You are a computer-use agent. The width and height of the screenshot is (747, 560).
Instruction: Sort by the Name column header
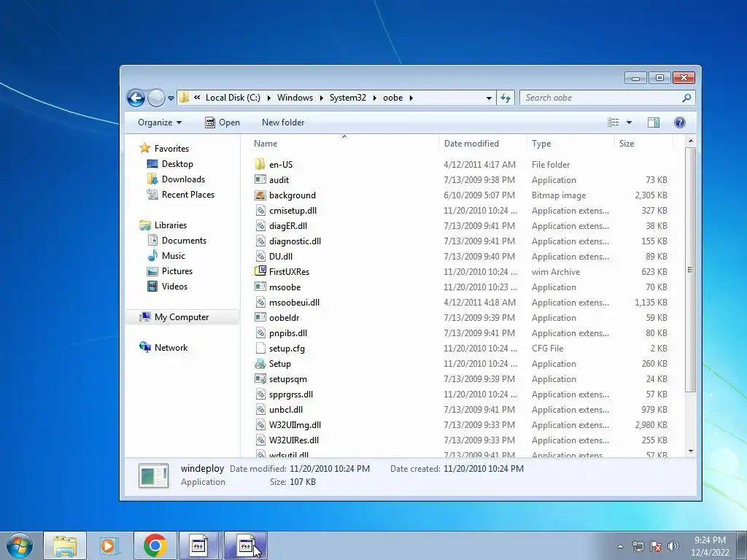point(266,144)
